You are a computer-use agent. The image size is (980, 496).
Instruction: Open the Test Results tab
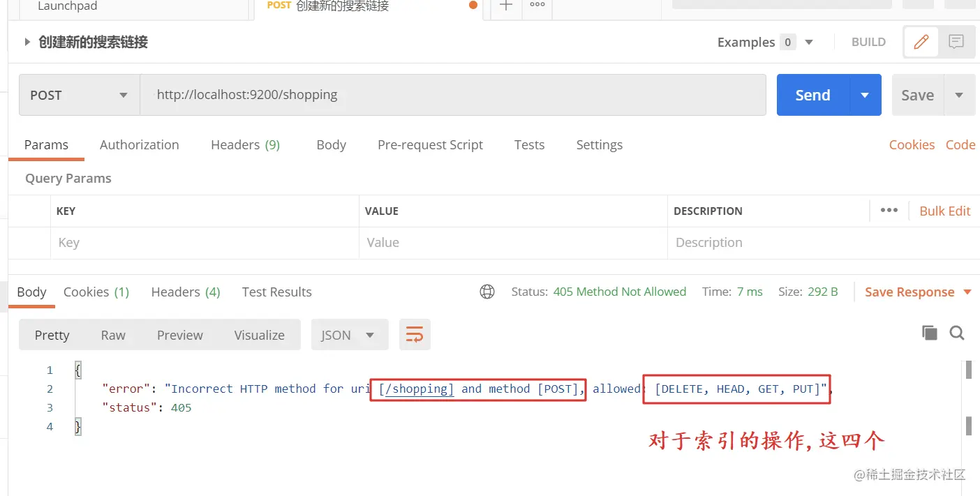(x=276, y=292)
